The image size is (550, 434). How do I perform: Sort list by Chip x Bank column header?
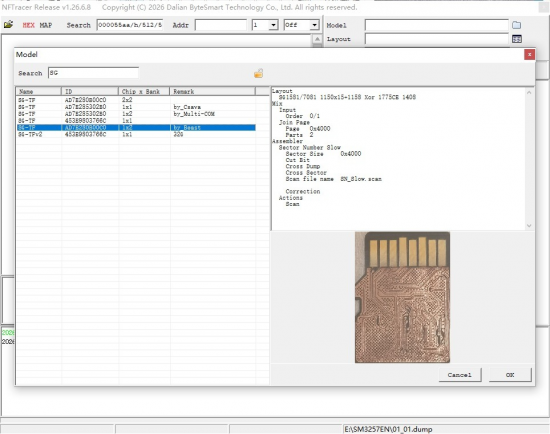pyautogui.click(x=144, y=92)
